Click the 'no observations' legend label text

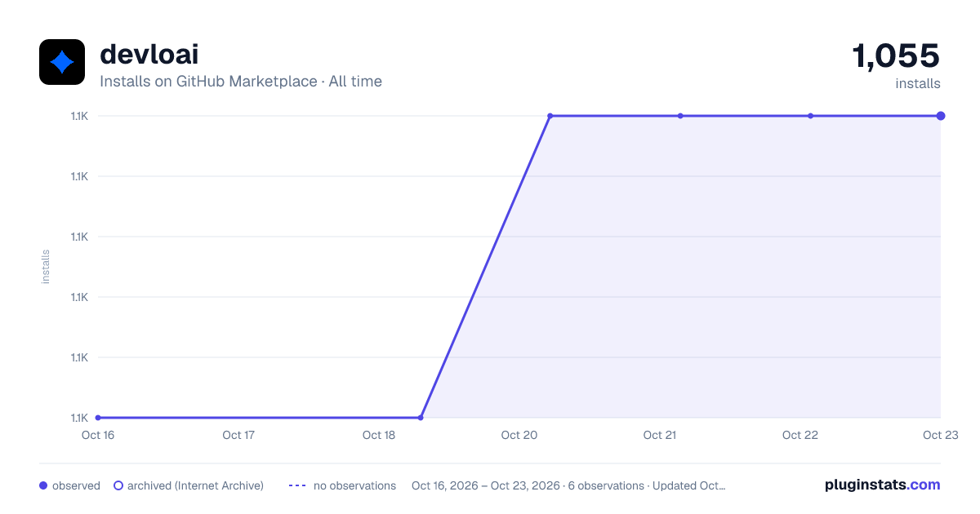(354, 485)
